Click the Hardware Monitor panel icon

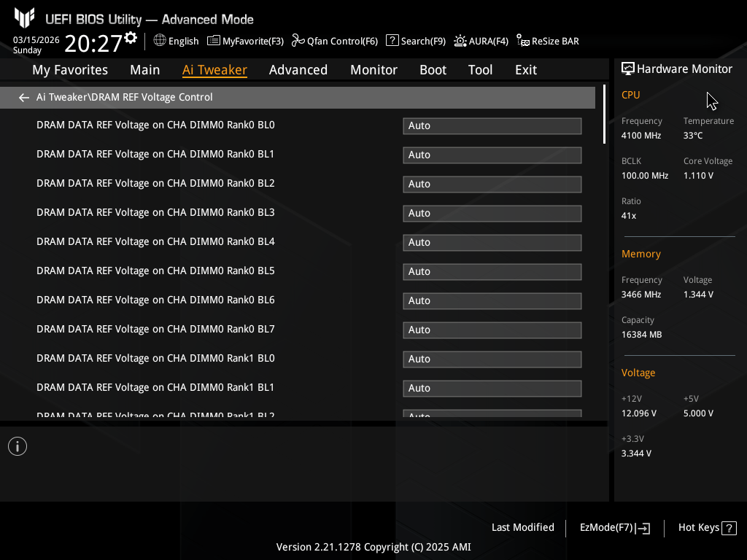[628, 69]
